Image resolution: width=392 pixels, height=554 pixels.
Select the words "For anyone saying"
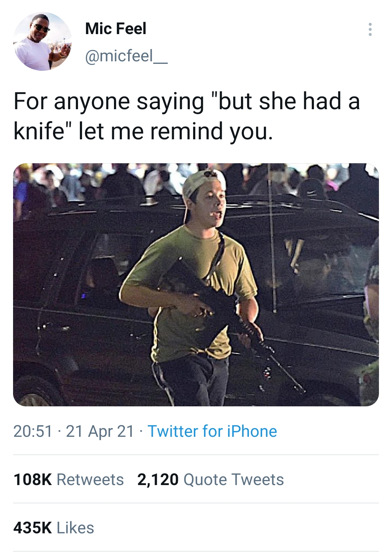tap(109, 102)
